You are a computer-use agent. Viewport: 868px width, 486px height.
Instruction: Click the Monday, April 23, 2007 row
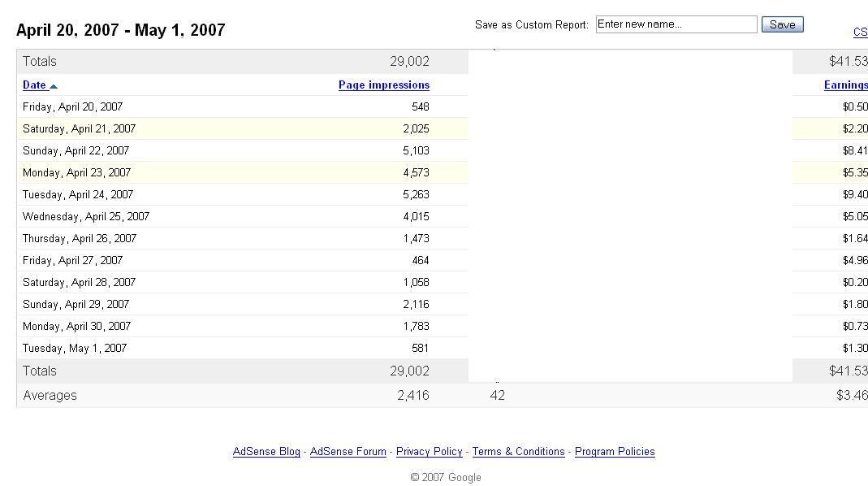pos(243,172)
